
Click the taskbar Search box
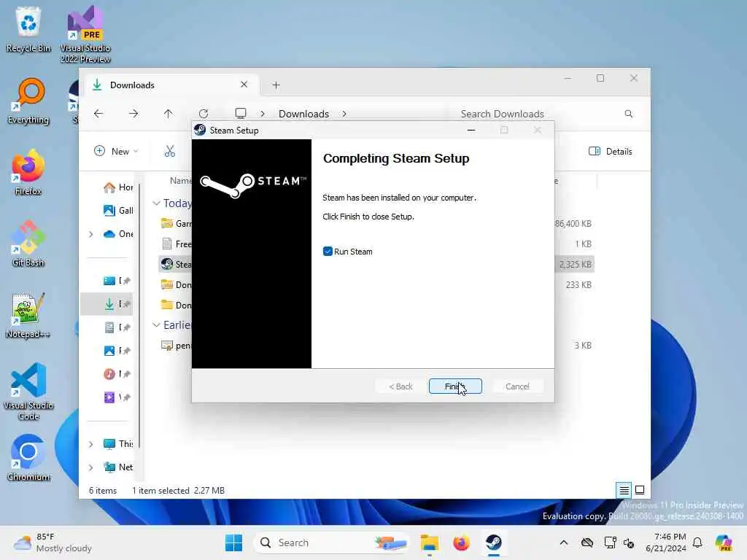333,542
